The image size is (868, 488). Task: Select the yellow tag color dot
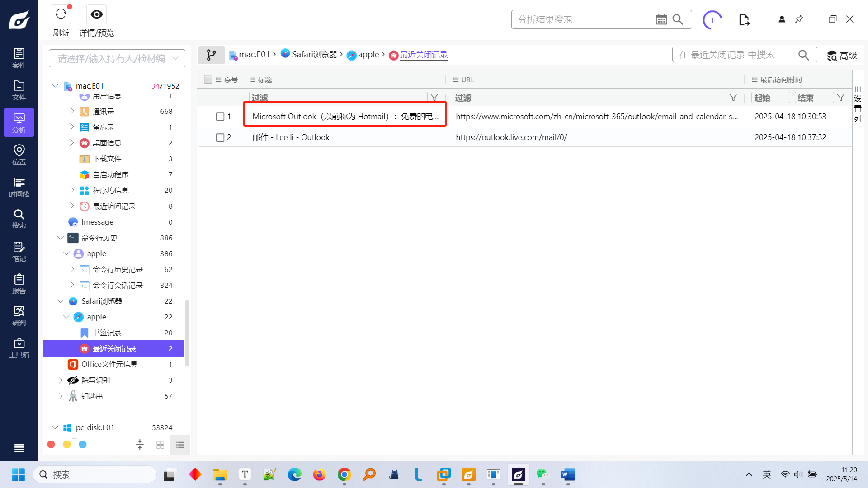tap(67, 445)
